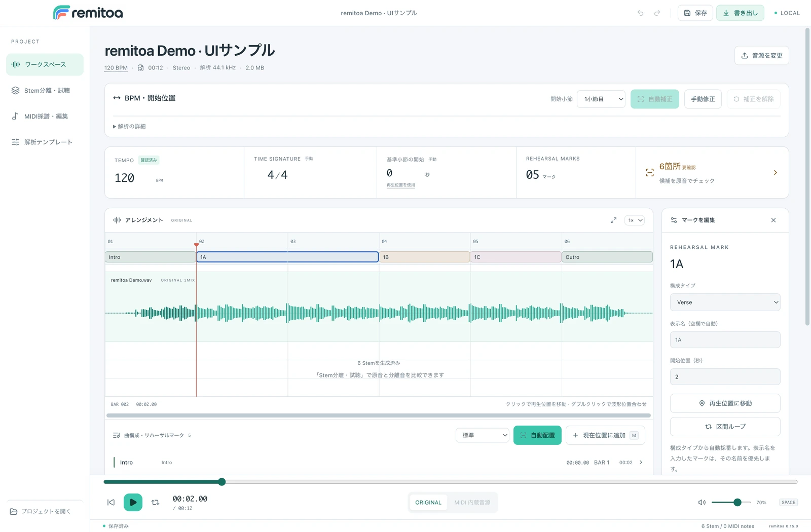The height and width of the screenshot is (532, 811).
Task: Open MIDI採譜・編集 in the sidebar
Action: 45,116
